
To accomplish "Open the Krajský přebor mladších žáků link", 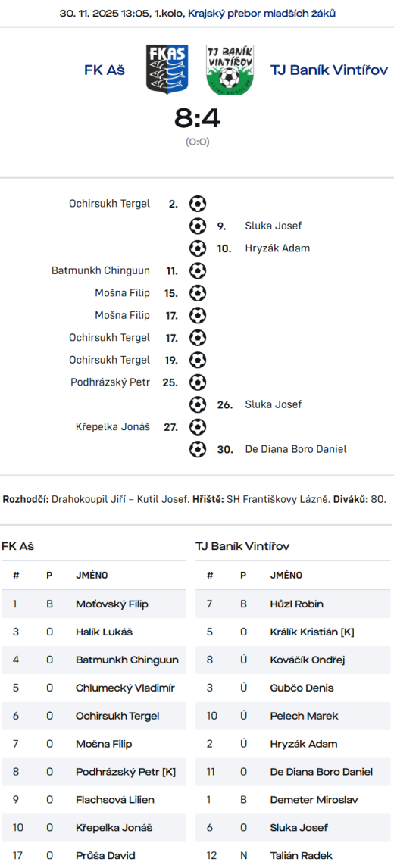I will point(261,14).
